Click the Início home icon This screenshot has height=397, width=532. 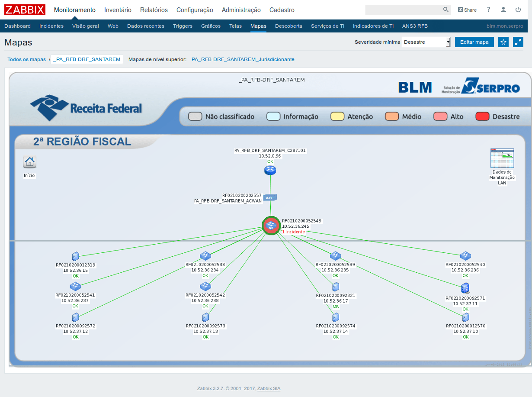tap(29, 162)
